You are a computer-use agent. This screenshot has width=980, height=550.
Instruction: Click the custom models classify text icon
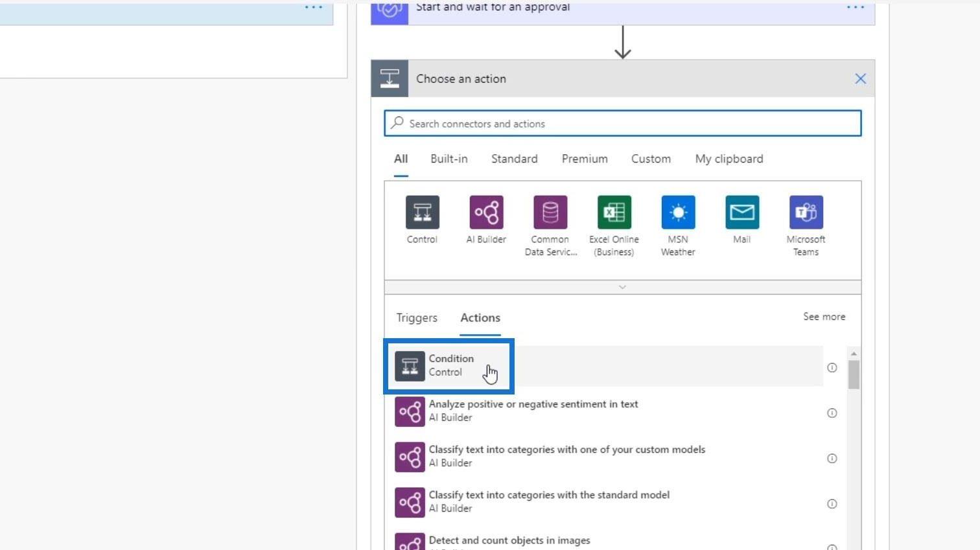coord(410,457)
